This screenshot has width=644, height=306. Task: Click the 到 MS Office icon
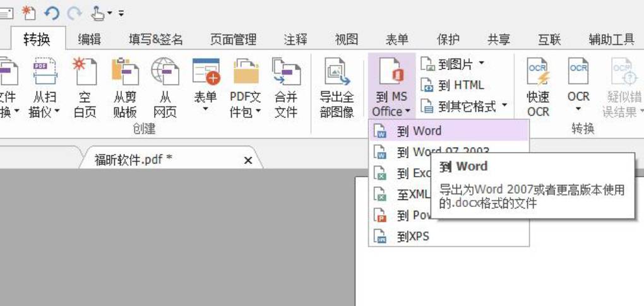pos(391,71)
